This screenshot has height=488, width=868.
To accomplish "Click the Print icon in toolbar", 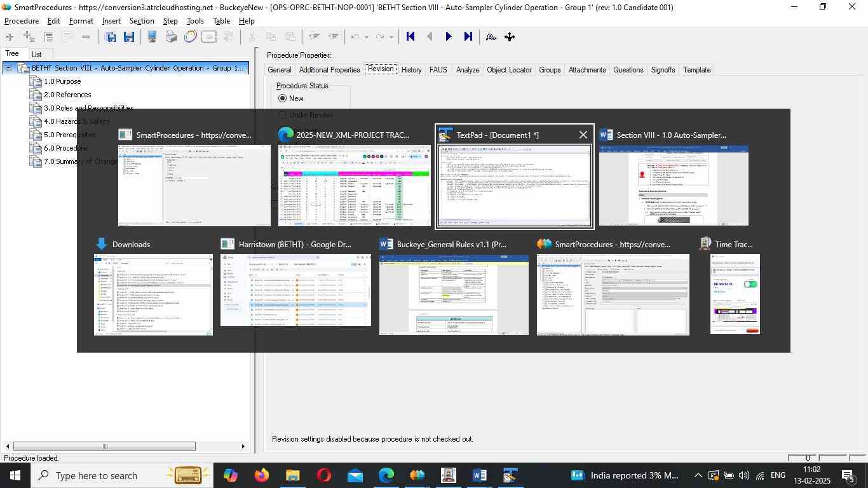I will pos(171,37).
